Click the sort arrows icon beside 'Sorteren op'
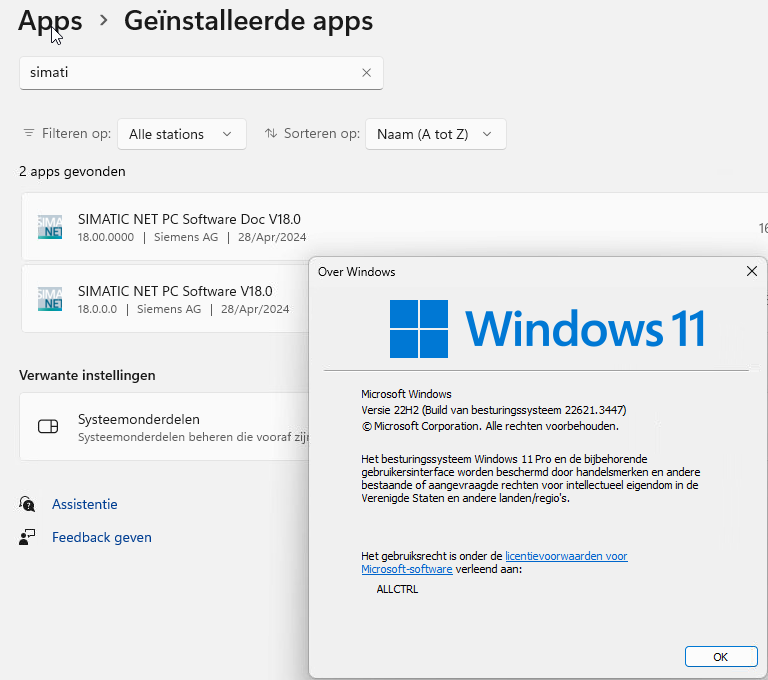This screenshot has height=680, width=768. click(x=271, y=133)
